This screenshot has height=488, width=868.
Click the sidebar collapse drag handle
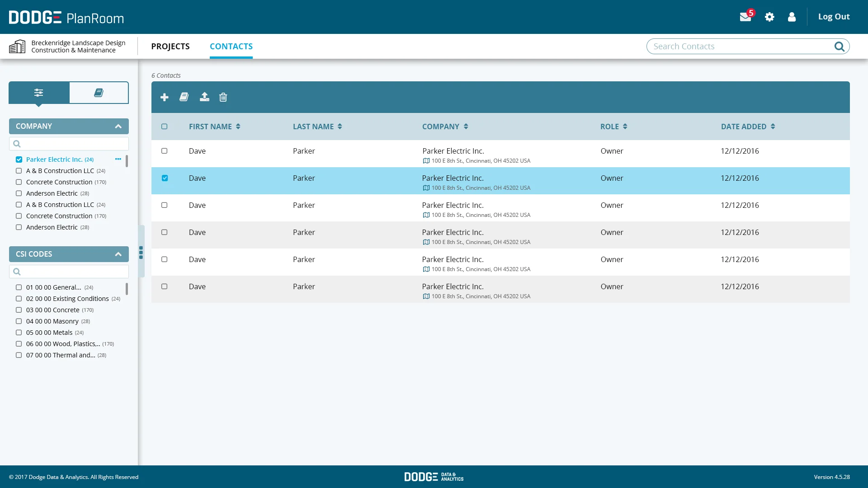coord(141,252)
